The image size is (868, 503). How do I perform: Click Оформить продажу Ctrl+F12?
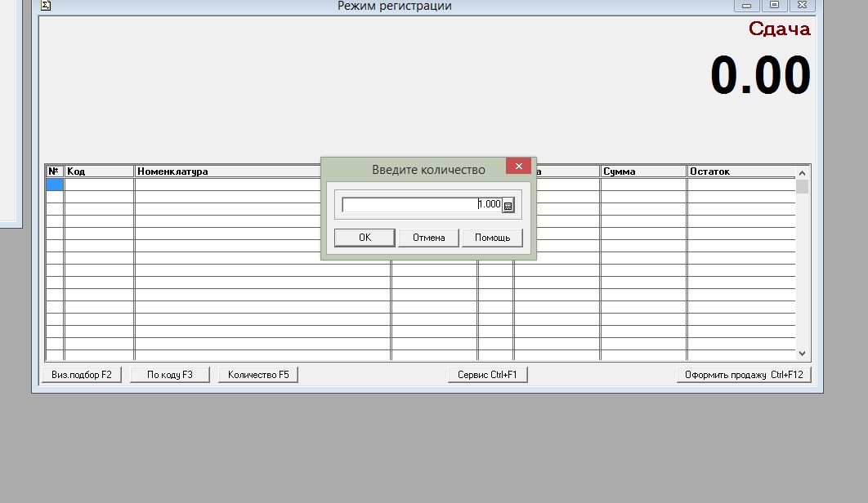point(743,375)
